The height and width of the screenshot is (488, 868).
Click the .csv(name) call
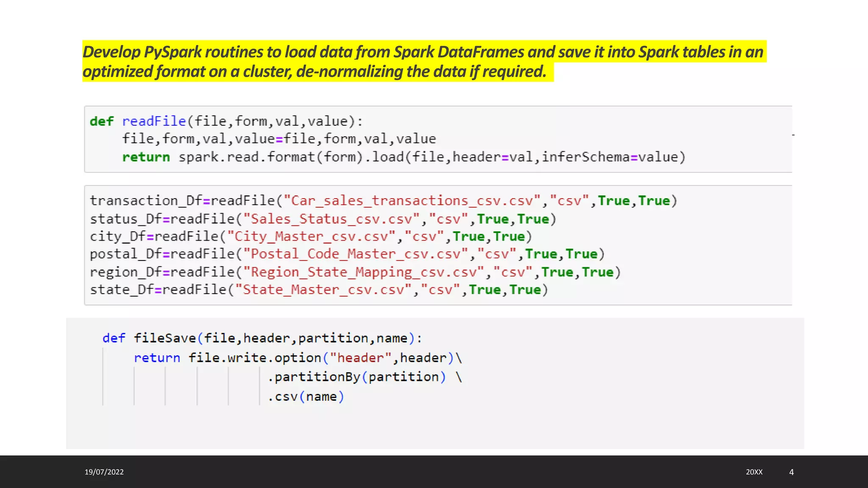coord(306,397)
